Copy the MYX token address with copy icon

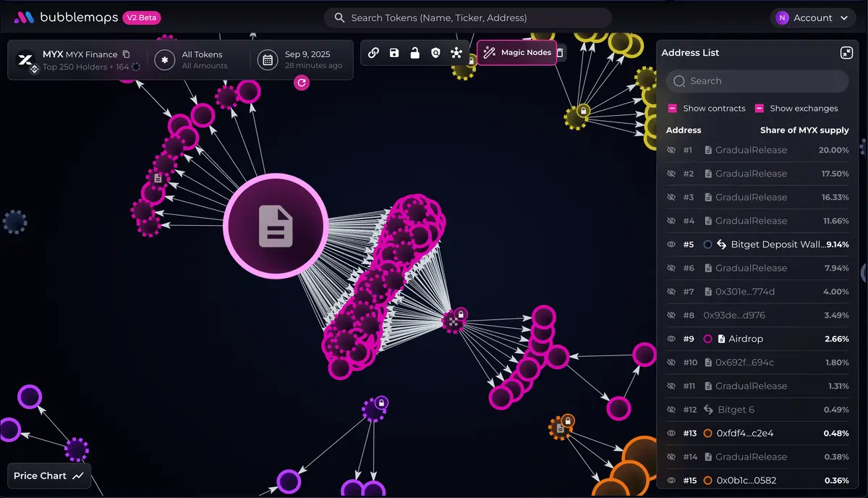(x=126, y=54)
